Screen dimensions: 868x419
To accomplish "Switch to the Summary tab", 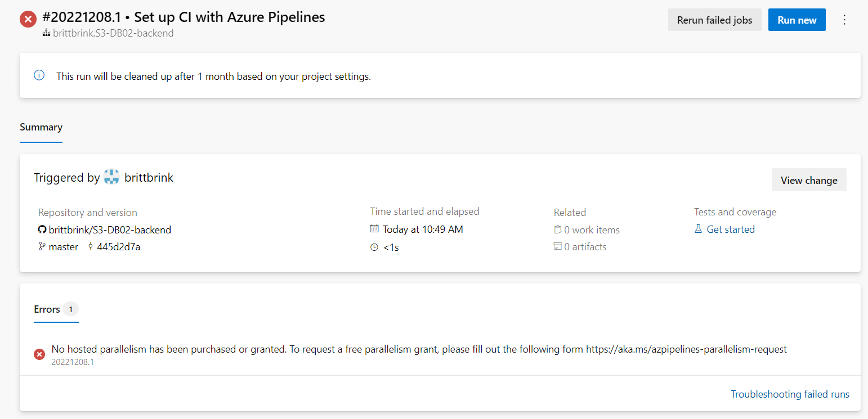I will 41,127.
